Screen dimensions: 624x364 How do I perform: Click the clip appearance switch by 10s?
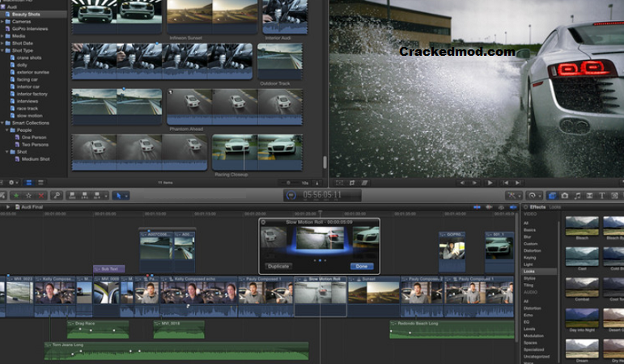point(317,183)
